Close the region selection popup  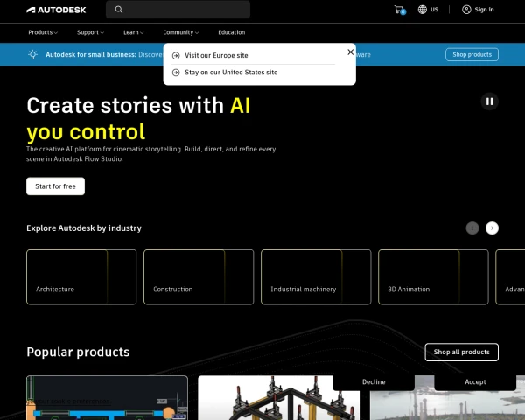pyautogui.click(x=351, y=52)
